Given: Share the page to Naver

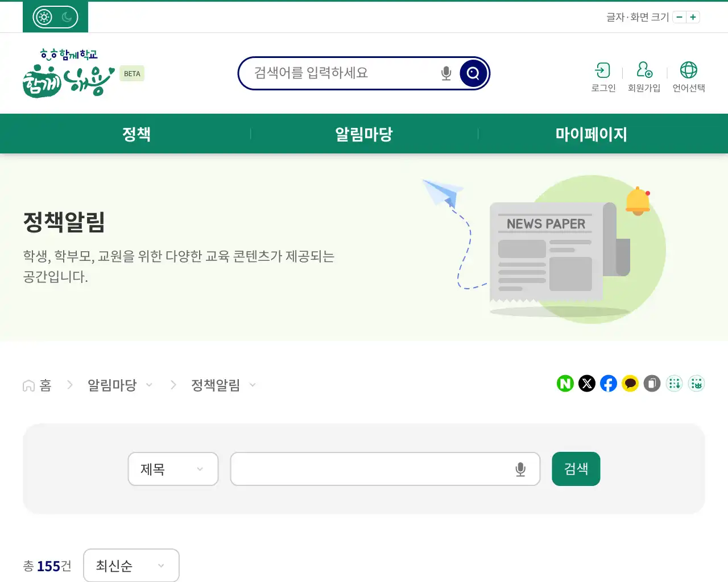Looking at the screenshot, I should 565,384.
